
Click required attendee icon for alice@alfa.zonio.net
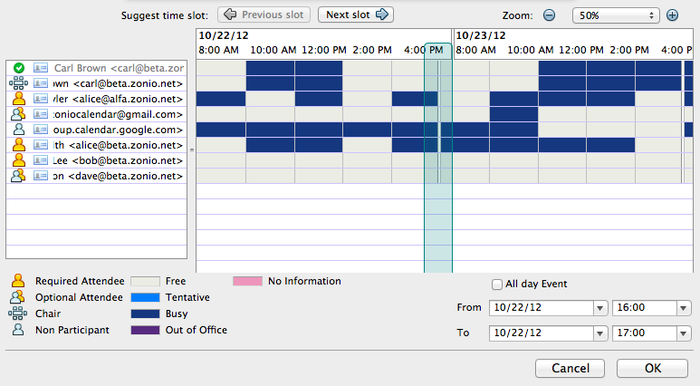(18, 99)
